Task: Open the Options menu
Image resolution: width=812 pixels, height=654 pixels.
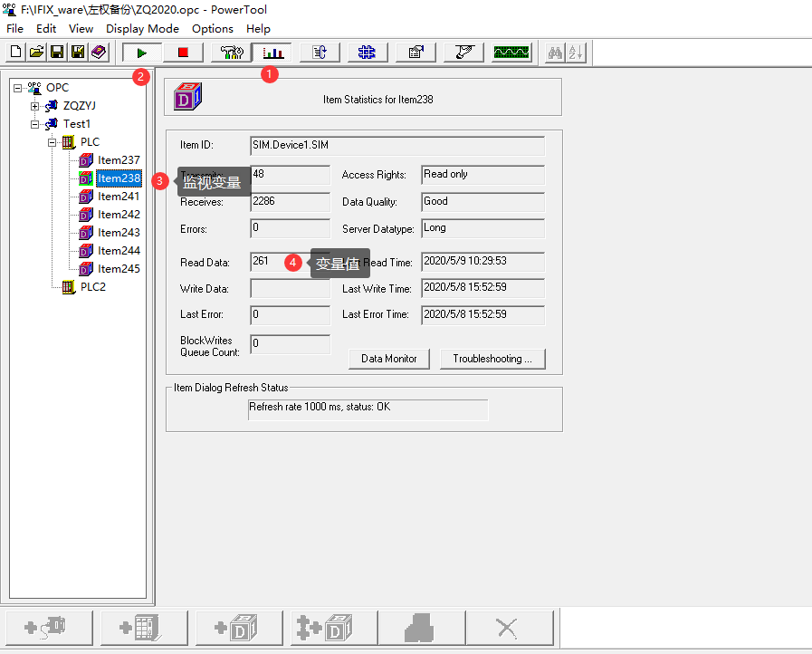Action: [x=213, y=28]
